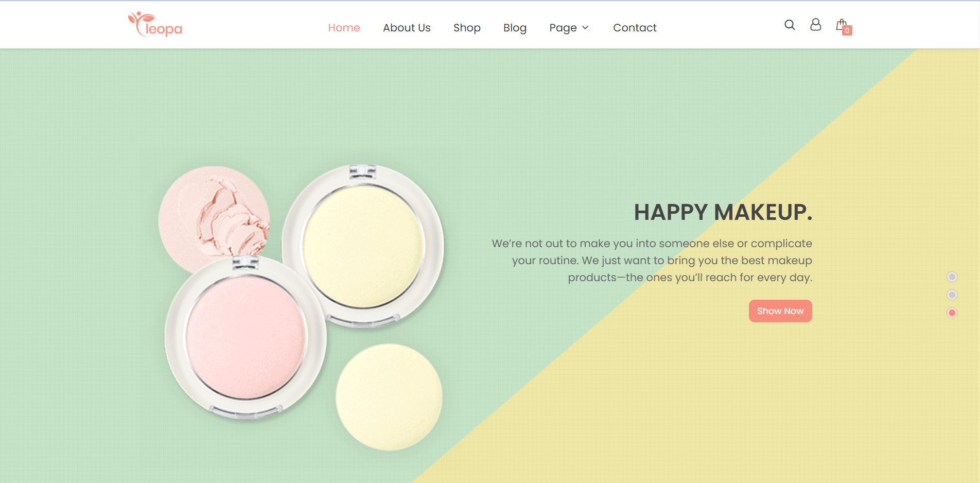Select the first slide indicator dot
980x483 pixels.
pos(952,277)
